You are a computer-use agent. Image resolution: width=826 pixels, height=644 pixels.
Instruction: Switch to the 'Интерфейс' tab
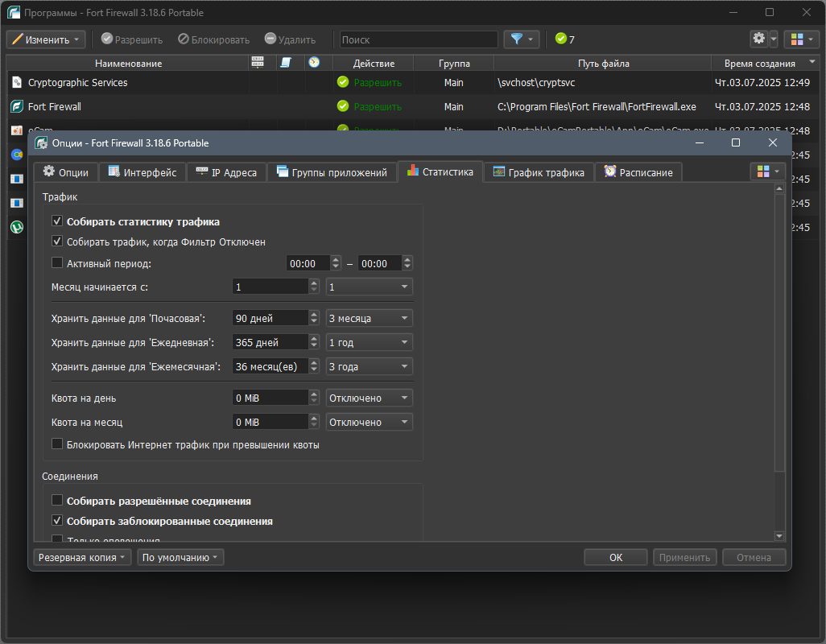pos(142,172)
